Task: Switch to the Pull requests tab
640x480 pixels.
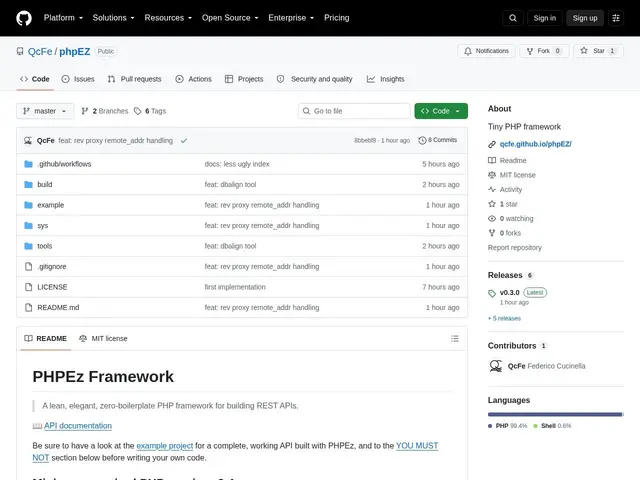Action: pyautogui.click(x=135, y=79)
